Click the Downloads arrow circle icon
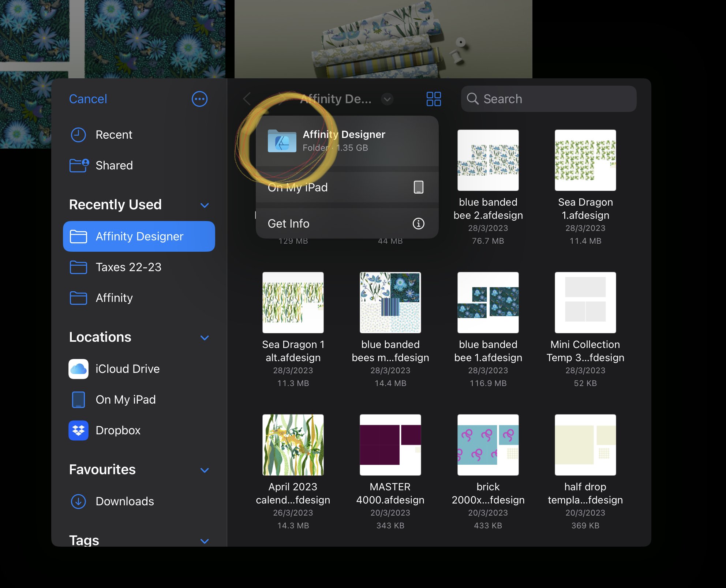The width and height of the screenshot is (726, 588). [78, 501]
